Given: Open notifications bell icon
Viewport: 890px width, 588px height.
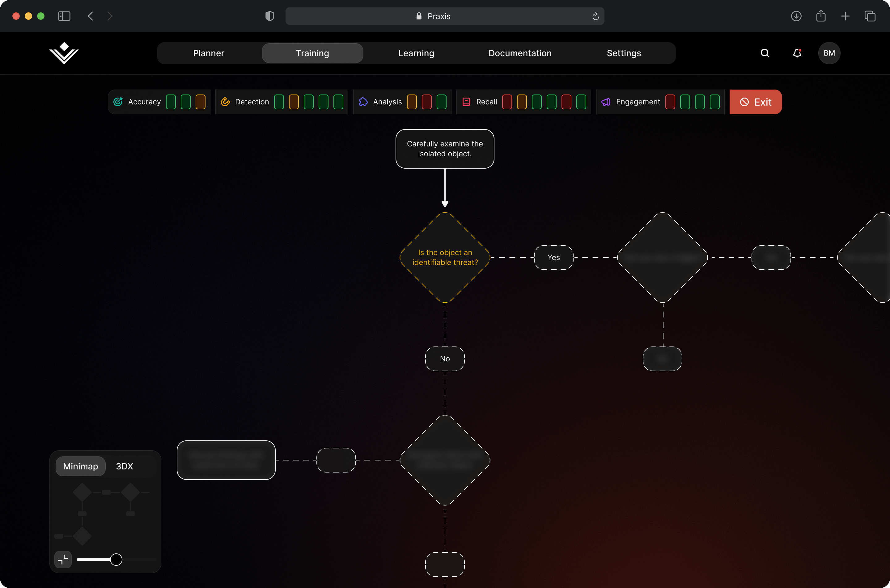Looking at the screenshot, I should pyautogui.click(x=797, y=53).
